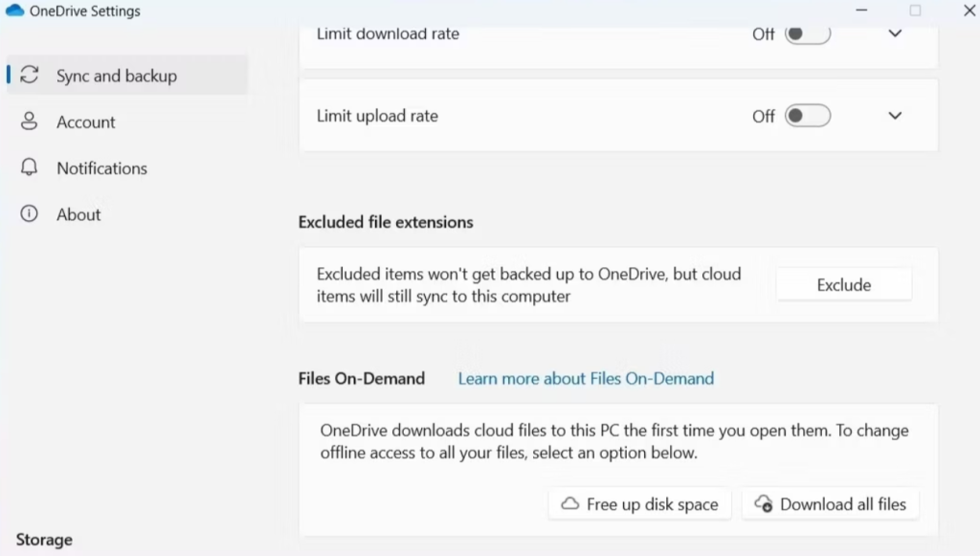Viewport: 980px width, 556px height.
Task: Click the Excluded file extensions heading
Action: coord(386,222)
